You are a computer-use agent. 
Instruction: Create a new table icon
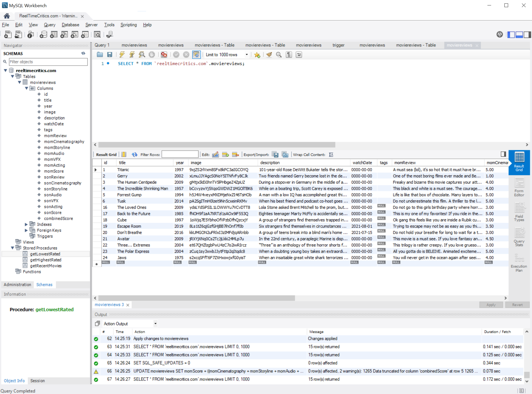point(54,34)
